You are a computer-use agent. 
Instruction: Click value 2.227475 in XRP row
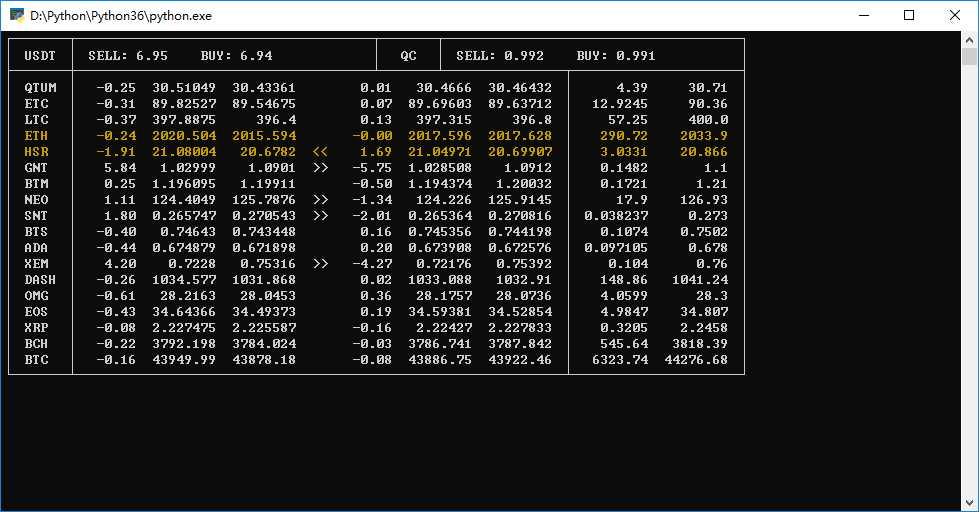[x=184, y=328]
